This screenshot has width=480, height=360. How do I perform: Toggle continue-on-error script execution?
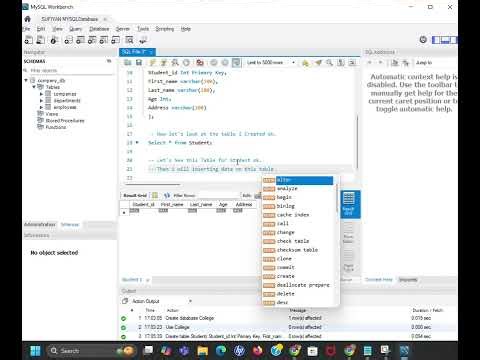coord(200,63)
